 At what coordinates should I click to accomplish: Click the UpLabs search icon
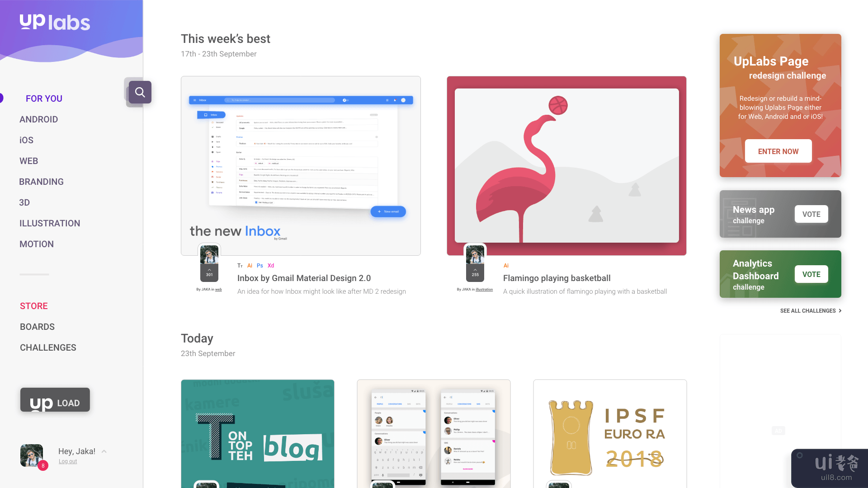(x=140, y=92)
